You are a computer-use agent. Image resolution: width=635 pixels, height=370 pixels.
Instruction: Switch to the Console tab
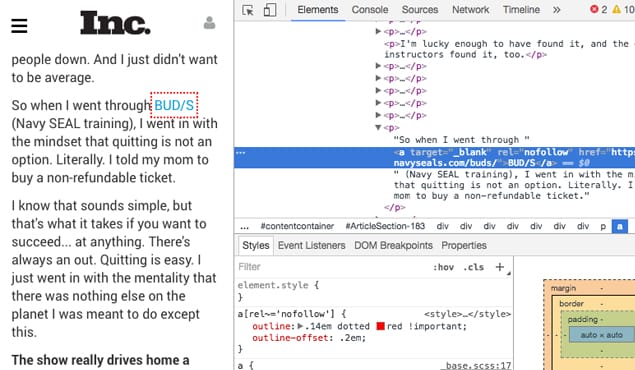[370, 10]
